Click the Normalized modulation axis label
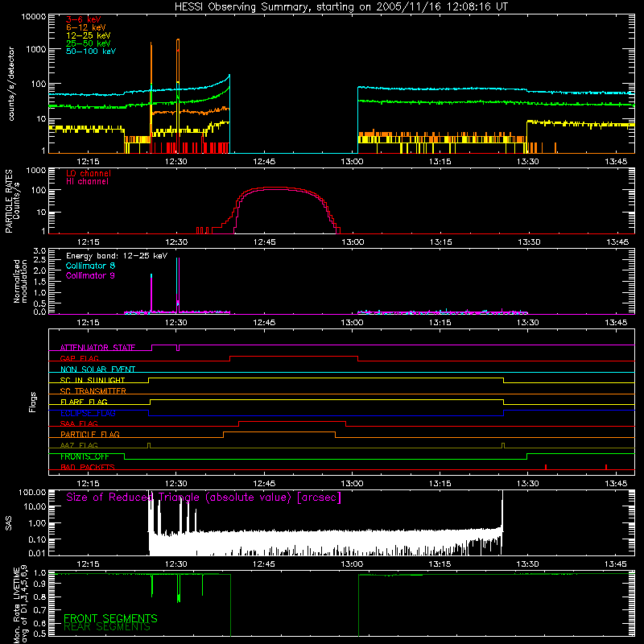The height and width of the screenshot is (644, 644). click(20, 281)
